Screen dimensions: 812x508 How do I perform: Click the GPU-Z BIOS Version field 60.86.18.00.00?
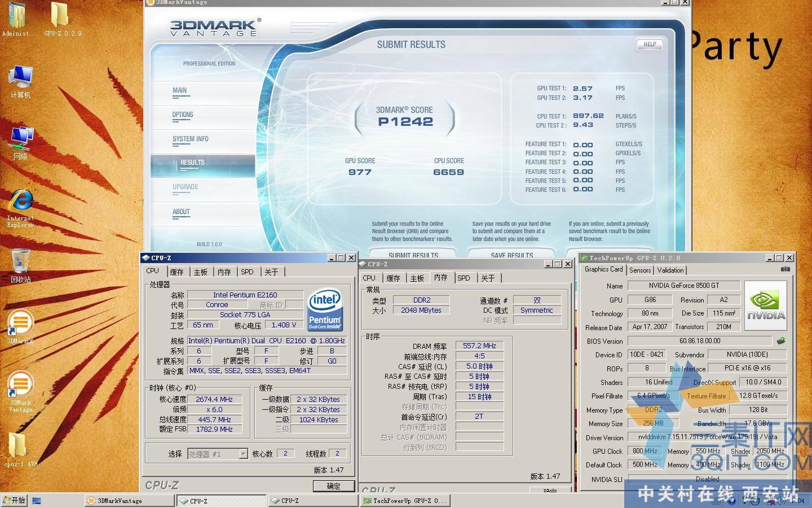click(700, 341)
